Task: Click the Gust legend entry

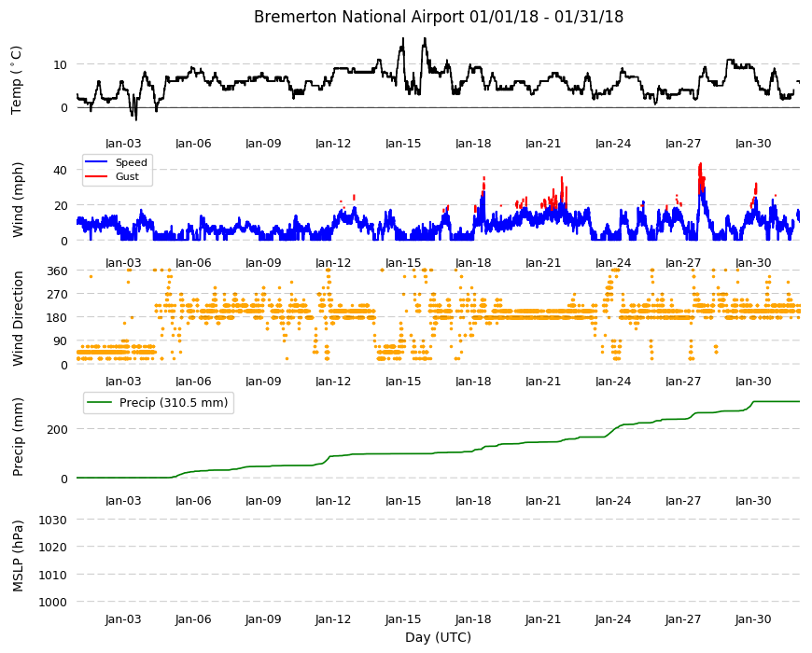Action: click(127, 176)
